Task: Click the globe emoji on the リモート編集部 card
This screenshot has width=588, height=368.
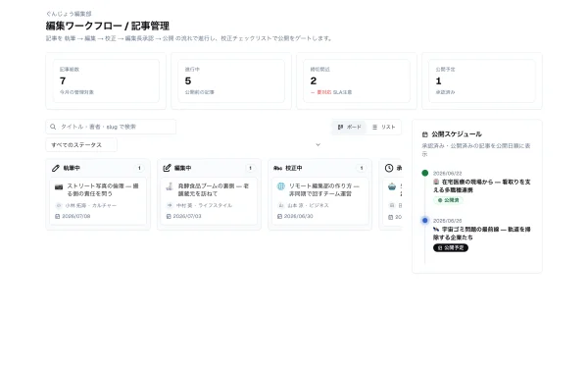Action: (x=281, y=186)
